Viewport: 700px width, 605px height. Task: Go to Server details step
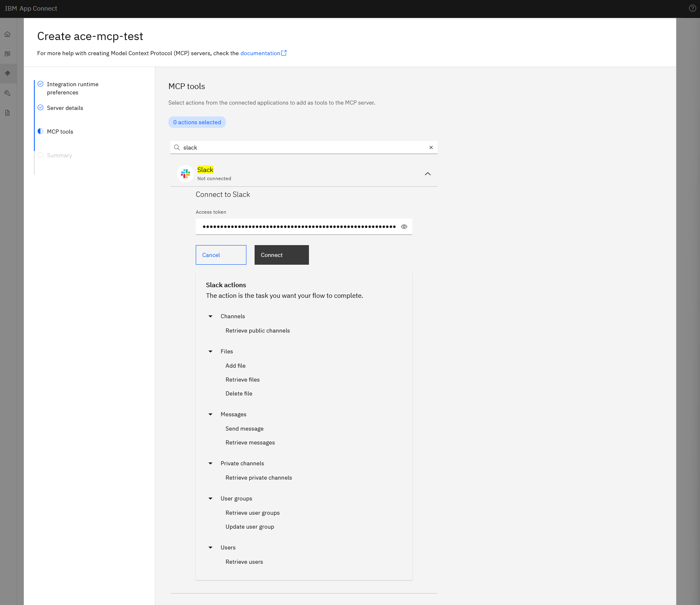[65, 108]
